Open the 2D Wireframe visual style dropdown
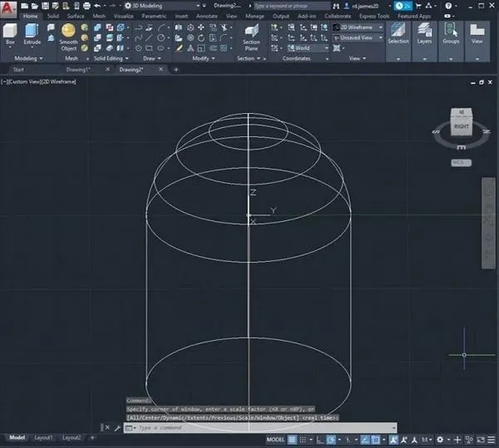Viewport: 499px width, 448px height. click(358, 27)
